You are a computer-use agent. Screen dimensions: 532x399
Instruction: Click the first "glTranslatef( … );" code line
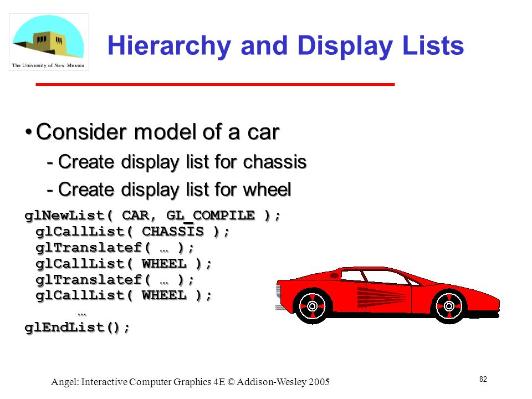pos(115,248)
